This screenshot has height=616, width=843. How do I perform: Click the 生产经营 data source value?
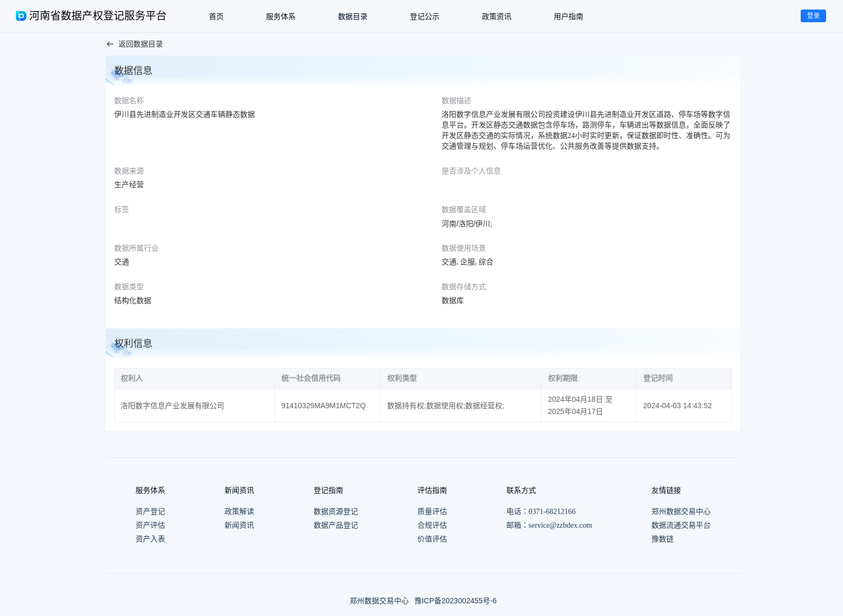pos(129,185)
